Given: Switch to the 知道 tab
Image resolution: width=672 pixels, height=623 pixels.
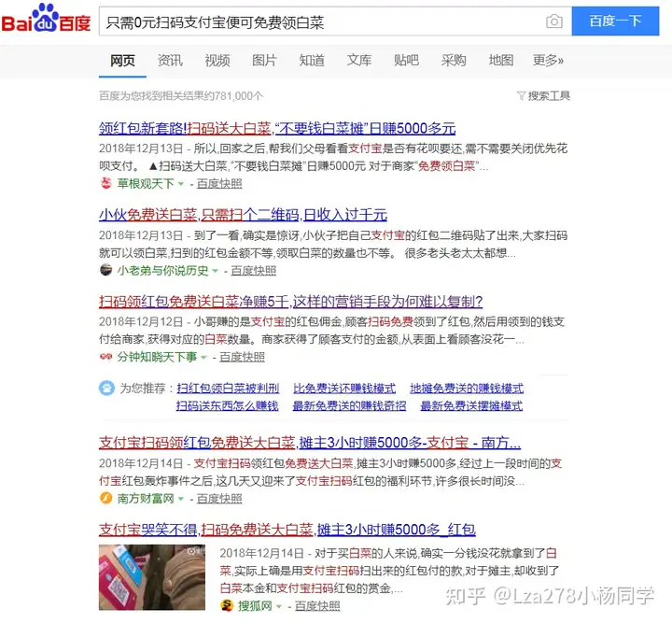Looking at the screenshot, I should [x=312, y=61].
